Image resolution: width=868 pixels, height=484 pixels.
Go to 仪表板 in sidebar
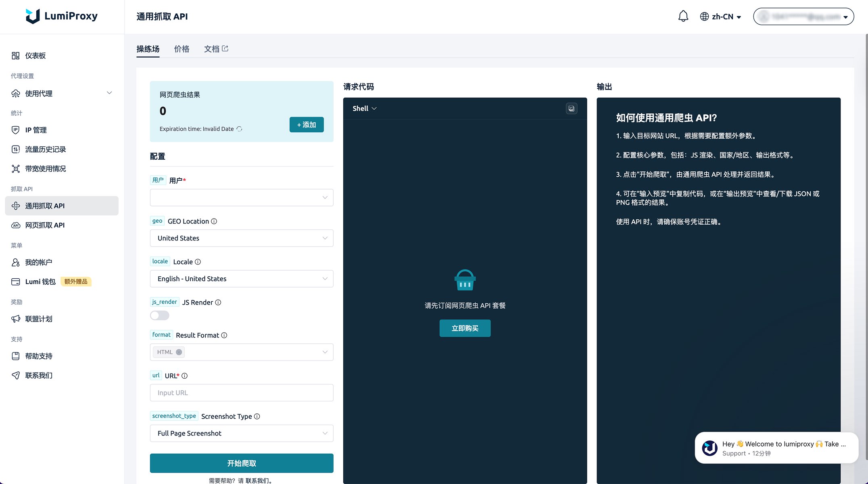62,56
